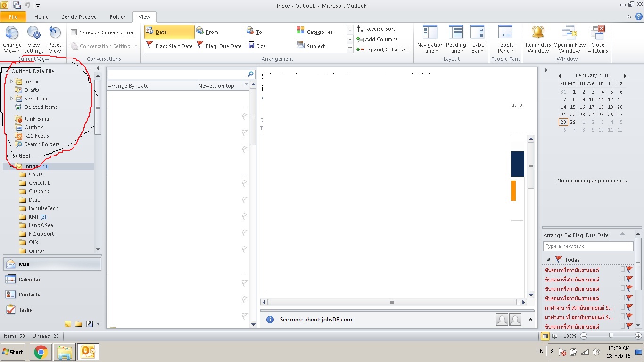Viewport: 644px width, 362px height.
Task: Toggle Reverse Sort order
Action: pyautogui.click(x=376, y=29)
